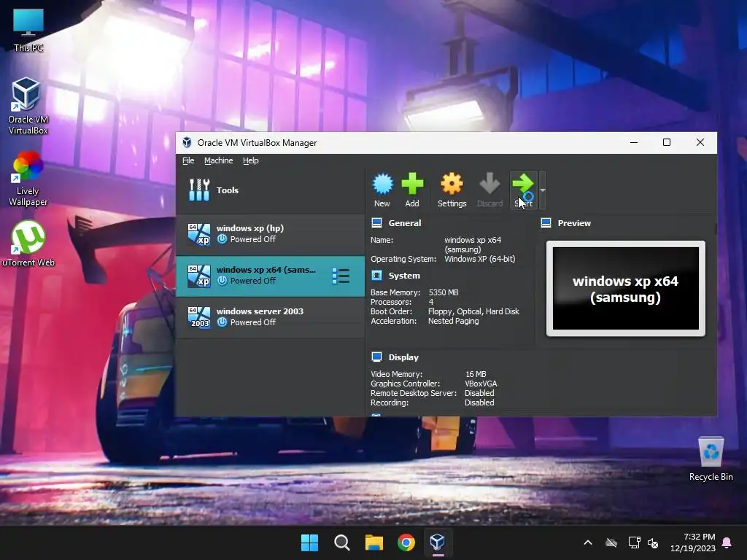Click the Boot Order value text
This screenshot has width=747, height=560.
(x=473, y=311)
